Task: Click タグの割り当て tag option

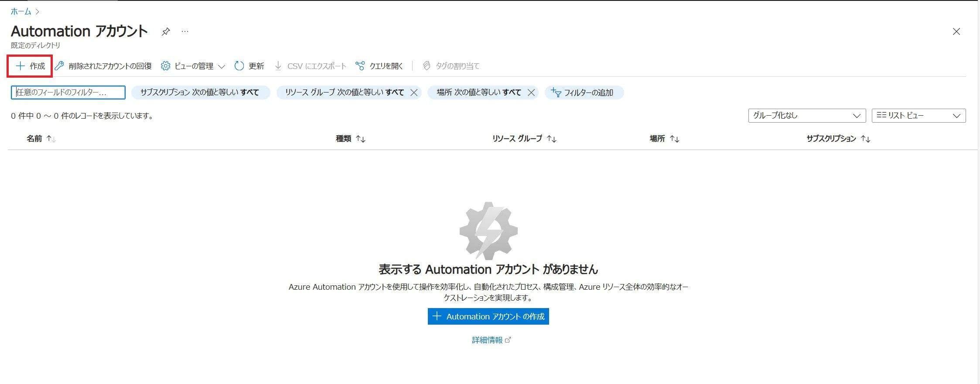Action: 451,66
